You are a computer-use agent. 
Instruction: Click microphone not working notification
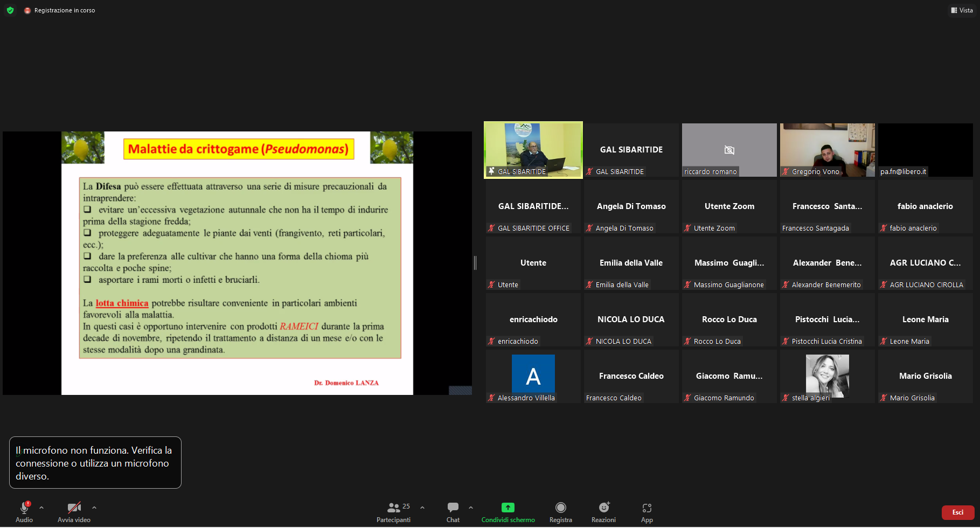(95, 463)
